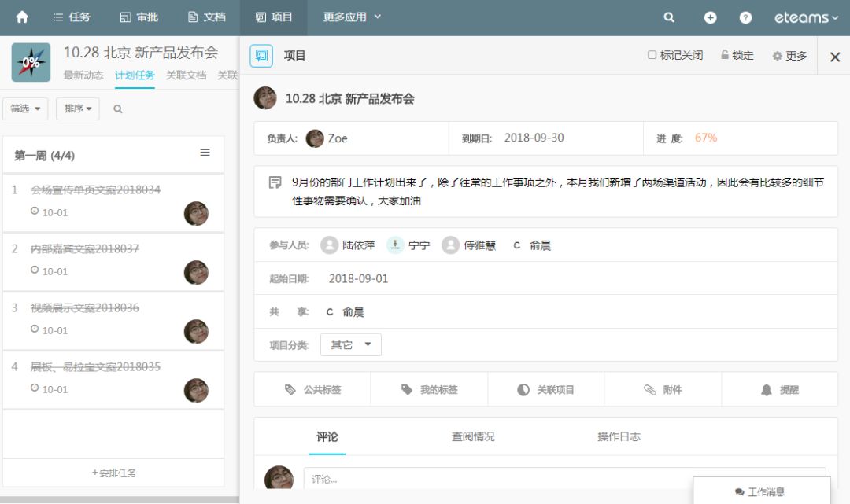Click the task list search icon
The height and width of the screenshot is (504, 850).
pos(117,109)
